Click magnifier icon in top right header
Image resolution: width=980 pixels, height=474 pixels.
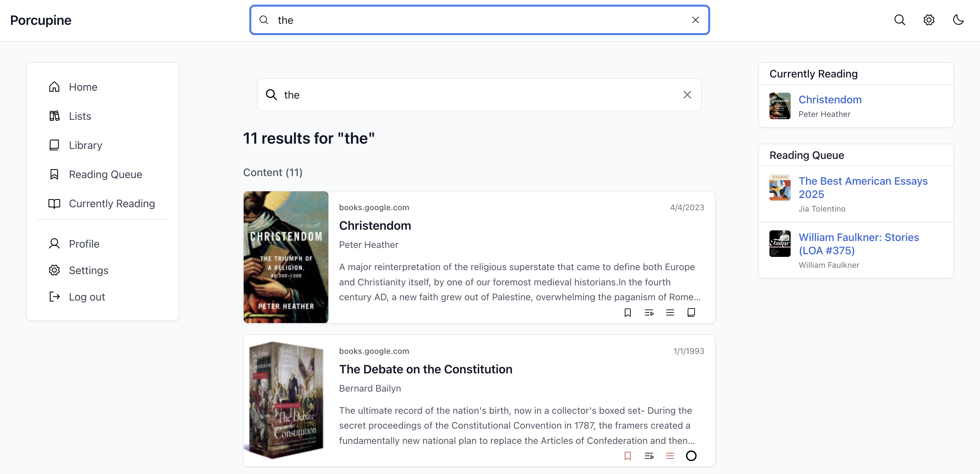click(x=899, y=20)
